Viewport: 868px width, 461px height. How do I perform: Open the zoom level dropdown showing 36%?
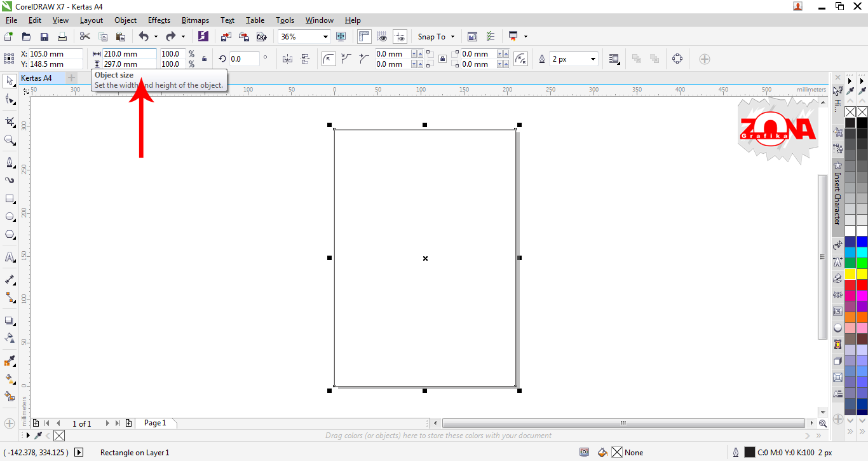(x=324, y=36)
